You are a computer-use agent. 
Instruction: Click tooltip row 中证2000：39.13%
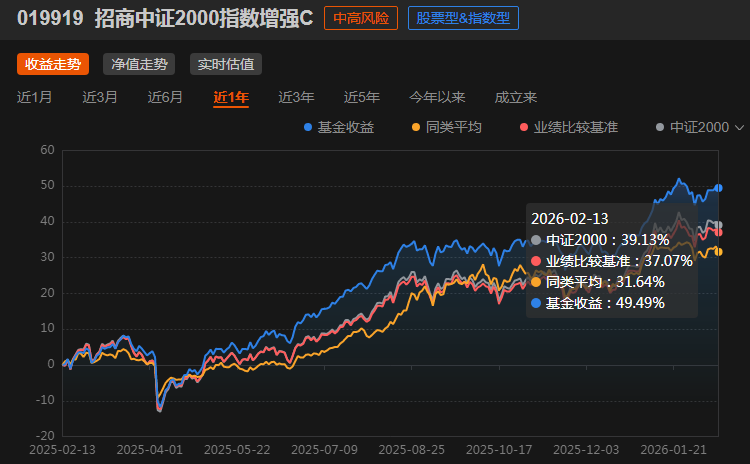point(600,240)
